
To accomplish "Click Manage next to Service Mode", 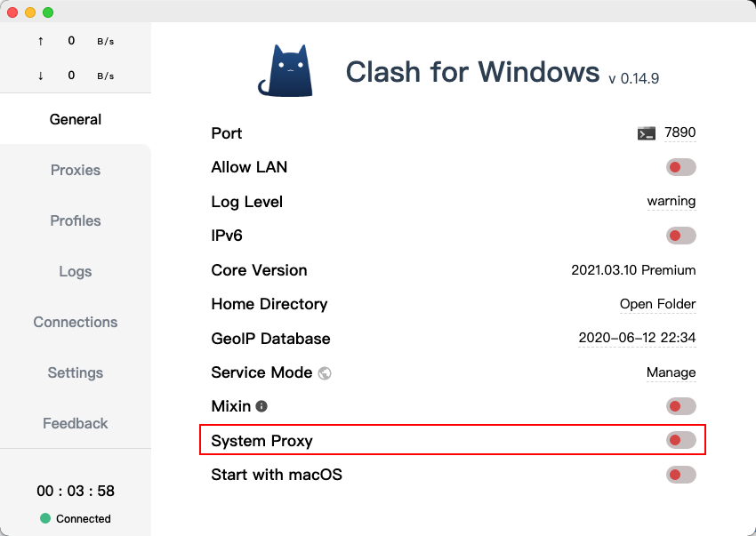I will pos(671,372).
